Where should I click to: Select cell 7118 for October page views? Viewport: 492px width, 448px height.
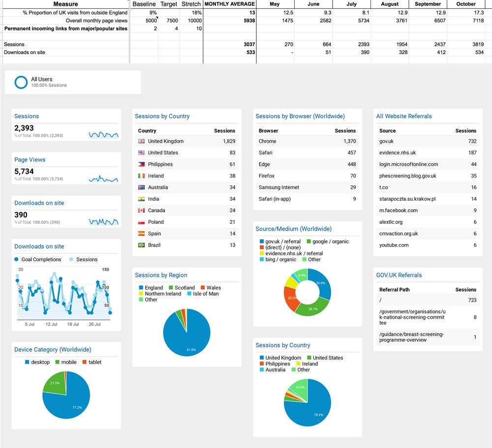[x=466, y=21]
